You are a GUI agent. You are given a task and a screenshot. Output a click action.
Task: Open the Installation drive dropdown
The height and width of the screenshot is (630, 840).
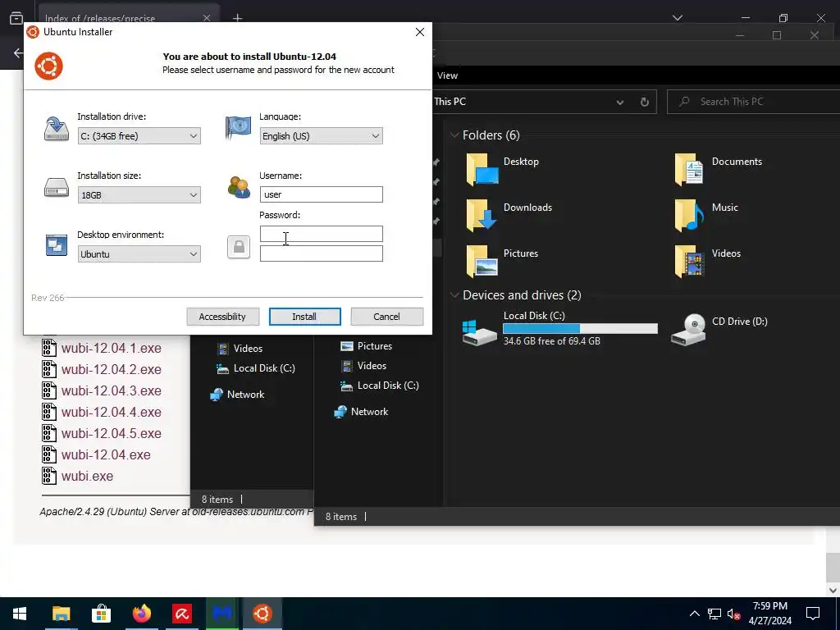[139, 135]
